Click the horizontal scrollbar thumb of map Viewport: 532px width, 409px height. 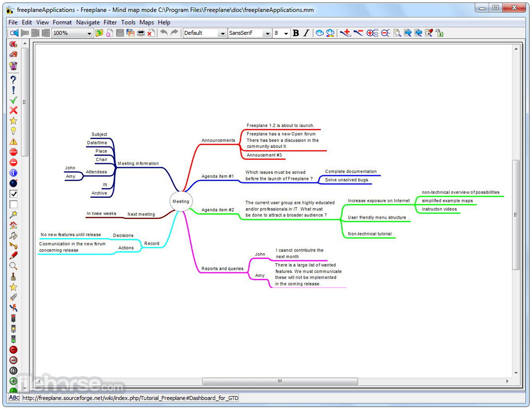tap(280, 381)
